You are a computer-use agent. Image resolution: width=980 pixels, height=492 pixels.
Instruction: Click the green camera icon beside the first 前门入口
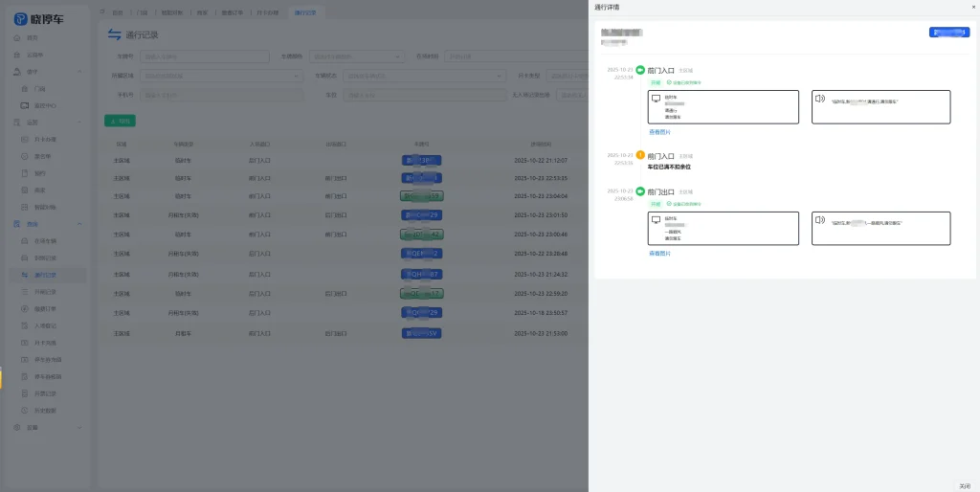[641, 70]
